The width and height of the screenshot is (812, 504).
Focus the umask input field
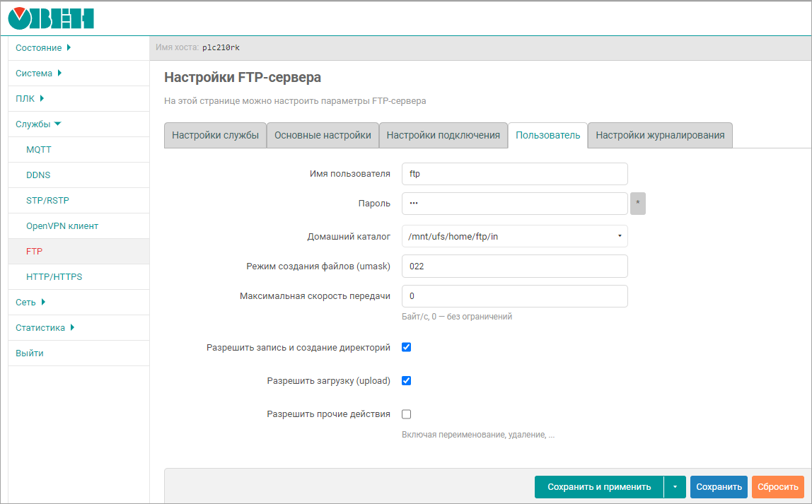514,266
